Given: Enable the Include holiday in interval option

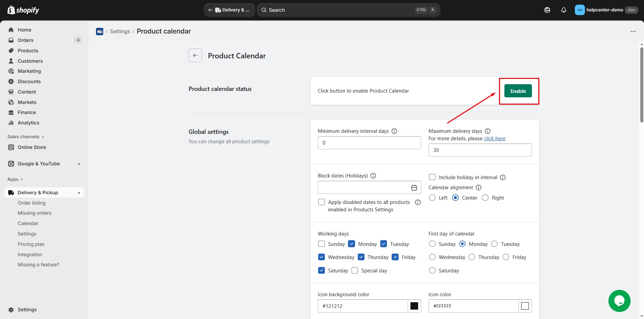Looking at the screenshot, I should click(432, 177).
